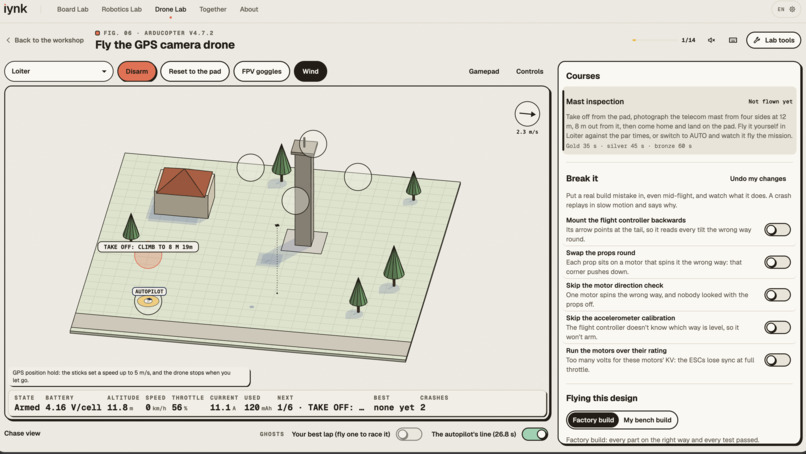
Task: Open the Gamepad tab
Action: point(484,71)
